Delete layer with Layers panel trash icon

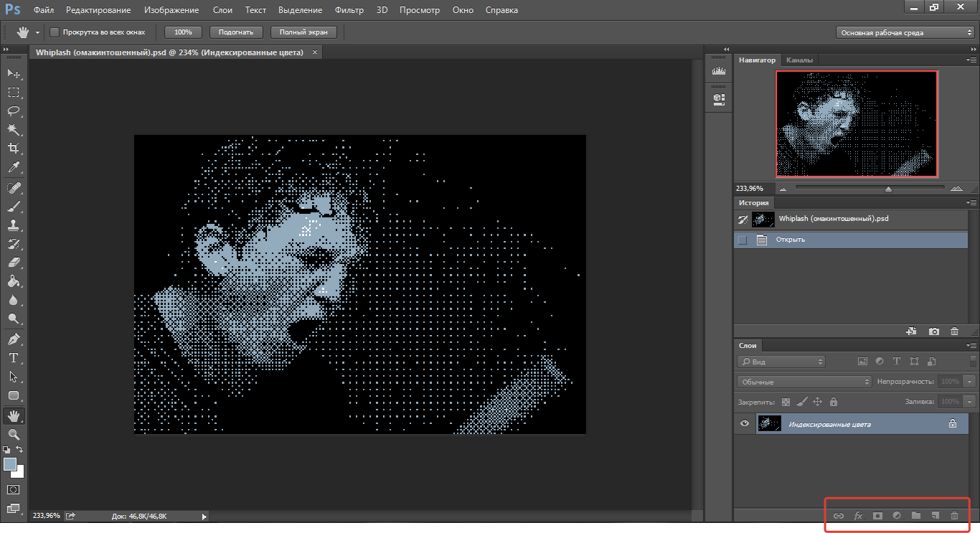pyautogui.click(x=954, y=516)
